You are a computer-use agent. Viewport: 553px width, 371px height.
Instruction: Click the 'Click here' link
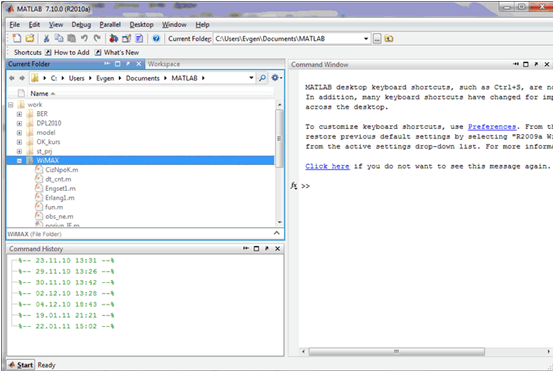click(x=327, y=166)
